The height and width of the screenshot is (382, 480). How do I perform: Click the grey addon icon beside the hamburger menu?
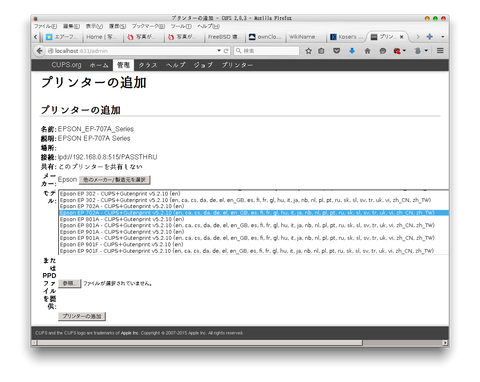(x=418, y=51)
